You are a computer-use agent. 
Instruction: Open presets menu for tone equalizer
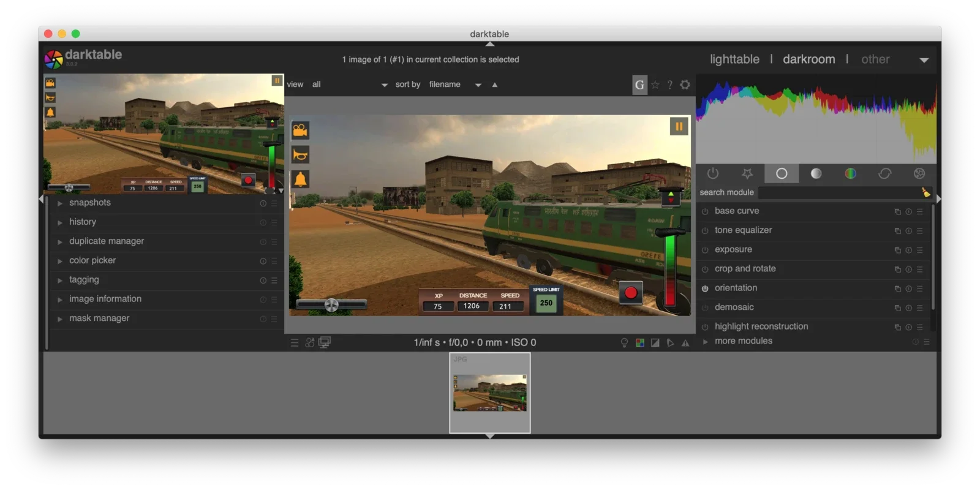click(920, 231)
